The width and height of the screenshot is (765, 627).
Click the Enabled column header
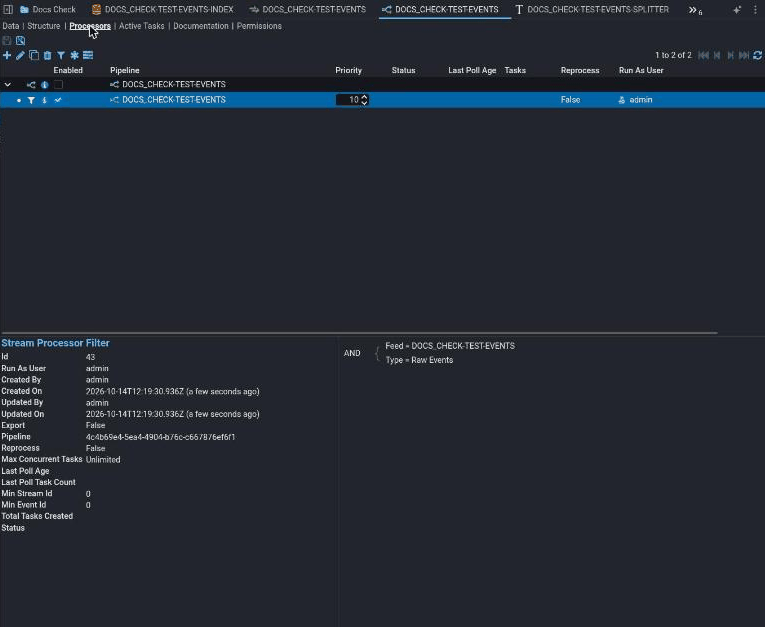(x=68, y=70)
